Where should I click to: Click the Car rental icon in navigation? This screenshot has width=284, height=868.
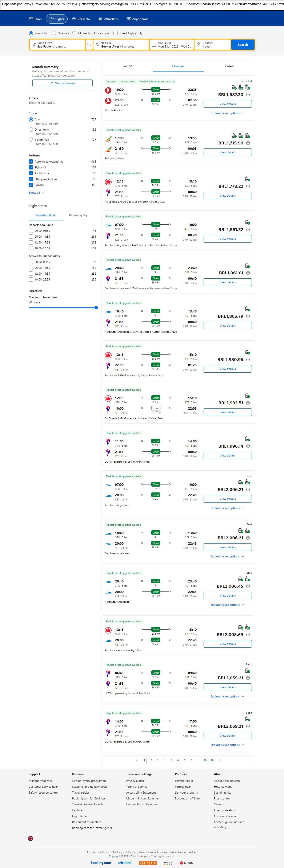pos(74,19)
